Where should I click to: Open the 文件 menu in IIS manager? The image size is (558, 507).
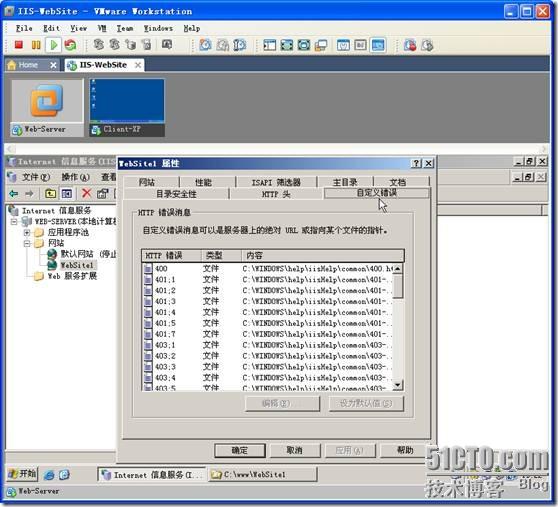click(x=36, y=177)
